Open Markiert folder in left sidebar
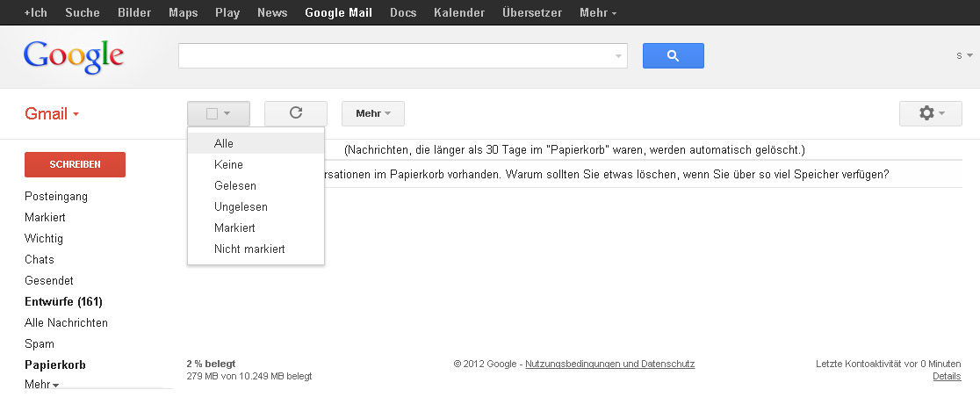 coord(45,218)
